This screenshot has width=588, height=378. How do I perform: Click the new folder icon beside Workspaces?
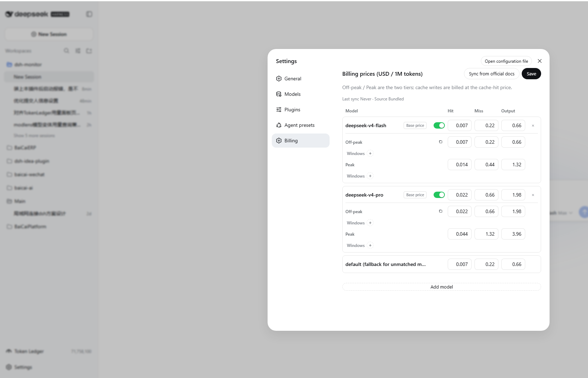(89, 51)
